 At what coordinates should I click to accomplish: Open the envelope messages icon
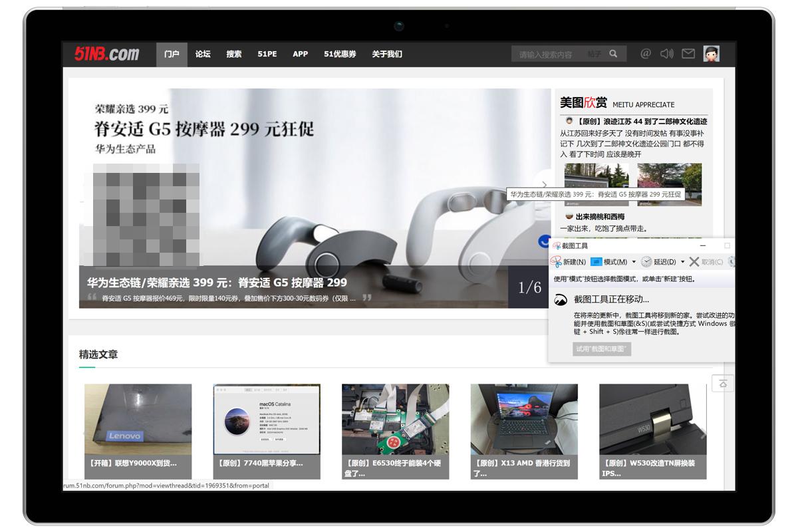tap(688, 54)
